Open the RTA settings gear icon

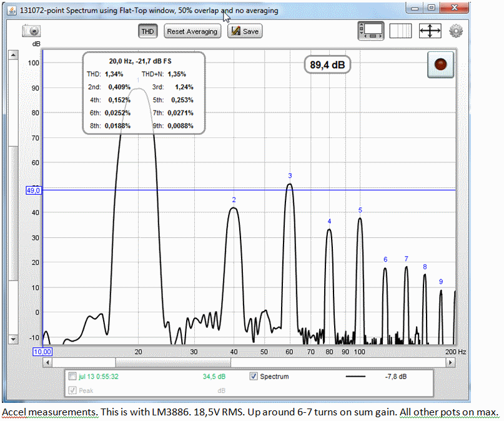click(x=456, y=31)
